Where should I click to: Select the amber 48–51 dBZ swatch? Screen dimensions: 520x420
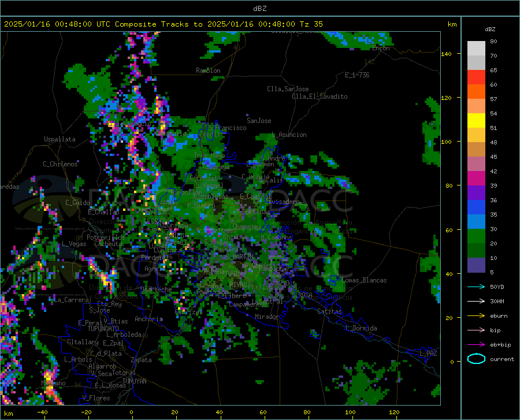[476, 135]
